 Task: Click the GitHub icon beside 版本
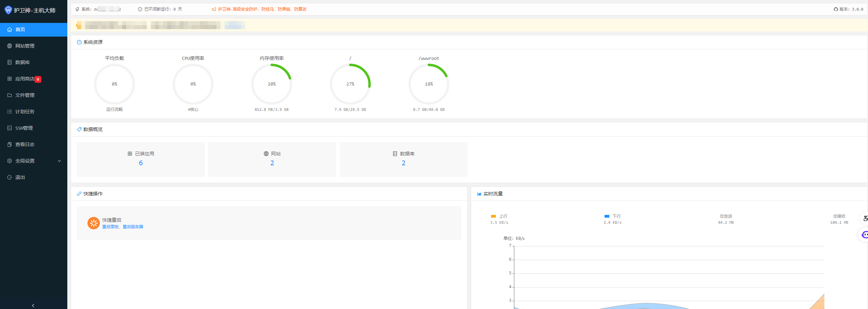836,9
